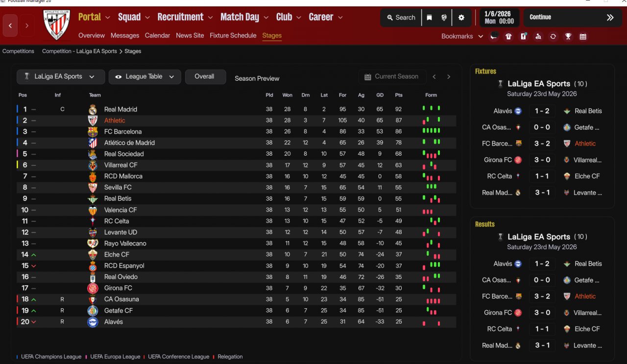
Task: Click the 0 - 0 score in the Results panel
Action: tap(542, 280)
